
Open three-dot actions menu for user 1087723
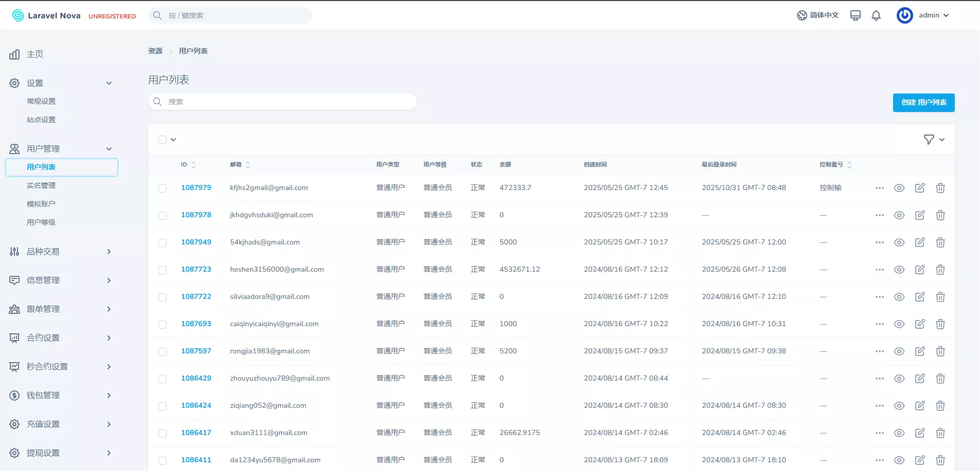coord(880,270)
